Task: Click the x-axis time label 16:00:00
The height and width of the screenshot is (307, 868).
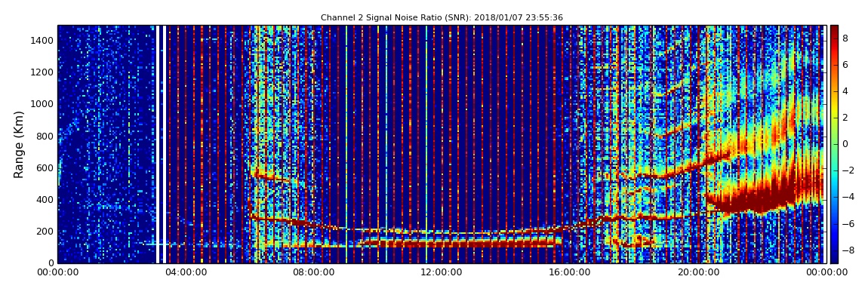Action: coord(569,272)
